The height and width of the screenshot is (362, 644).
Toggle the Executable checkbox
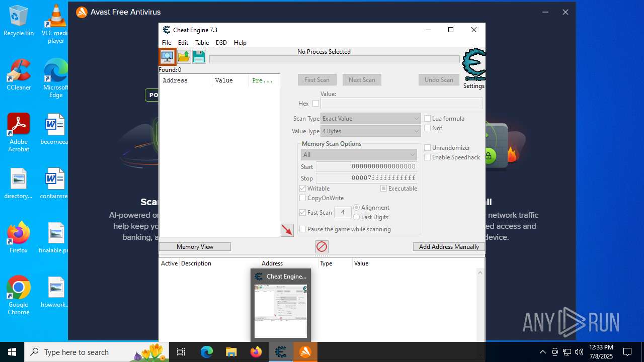tap(383, 189)
